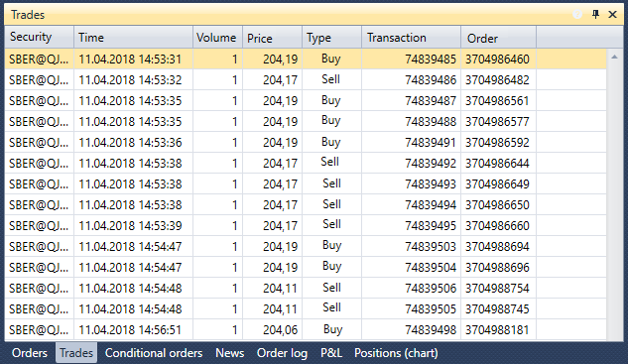Select the trade at 11.04.2018 14:53:36
Screen dimensions: 628x364
pos(306,142)
